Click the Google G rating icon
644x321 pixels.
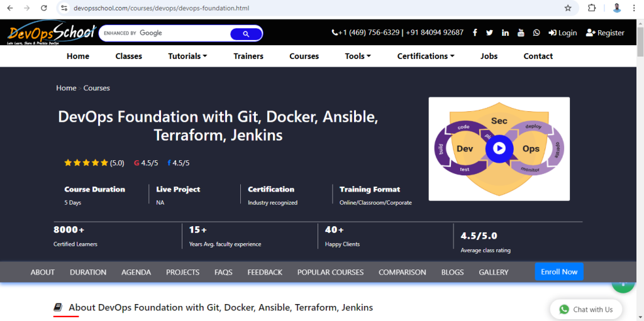pos(136,163)
